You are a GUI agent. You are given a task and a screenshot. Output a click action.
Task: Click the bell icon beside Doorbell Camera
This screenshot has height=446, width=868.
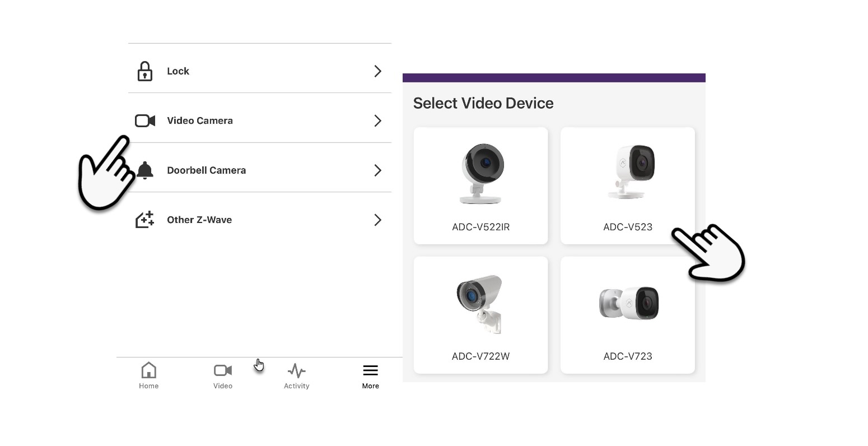tap(145, 170)
